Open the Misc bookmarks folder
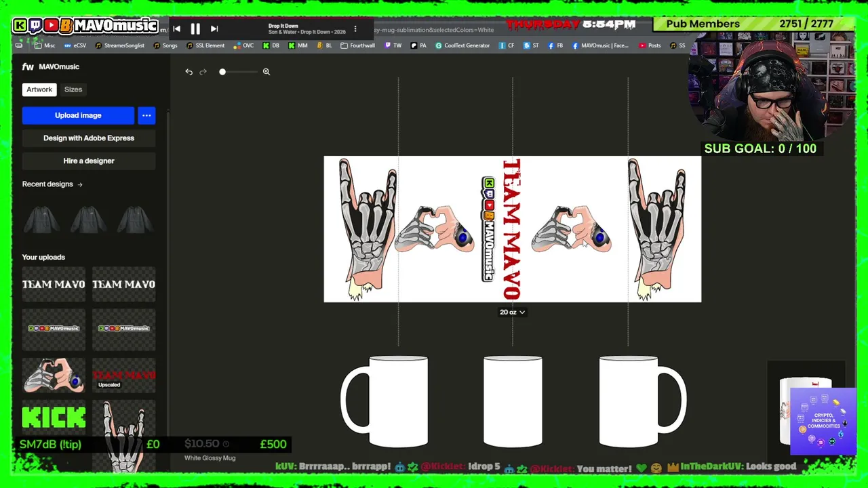The height and width of the screenshot is (488, 868). tap(44, 45)
